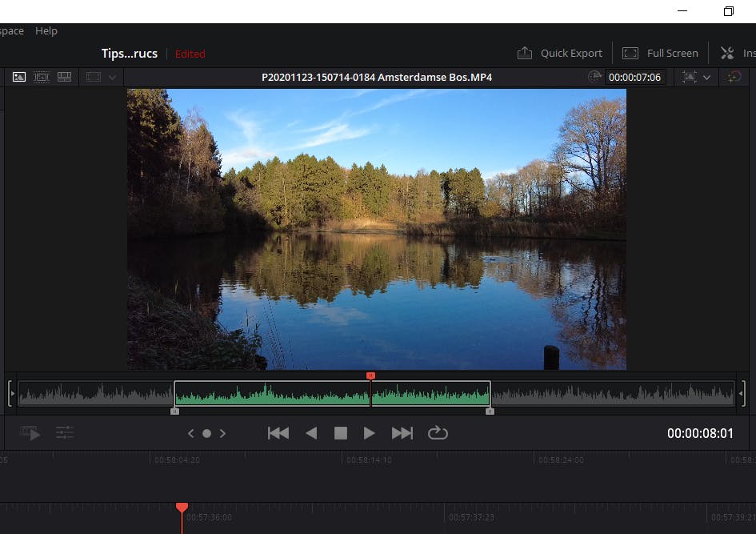Go to the first frame button
This screenshot has height=534, width=756.
click(278, 433)
